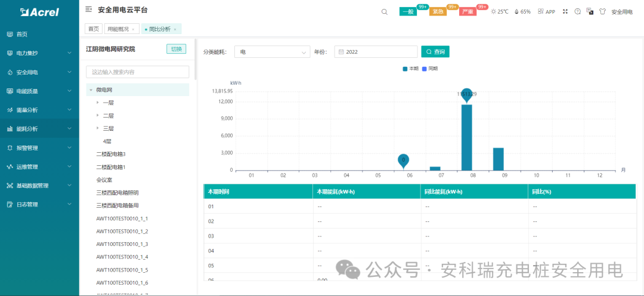Select 4层 in the tree
644x296 pixels.
click(x=107, y=141)
